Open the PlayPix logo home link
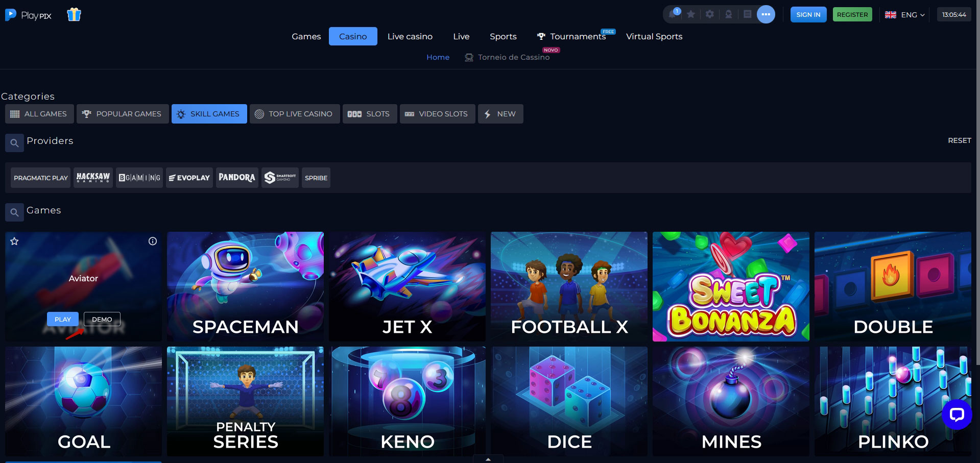This screenshot has width=980, height=463. pyautogui.click(x=28, y=15)
